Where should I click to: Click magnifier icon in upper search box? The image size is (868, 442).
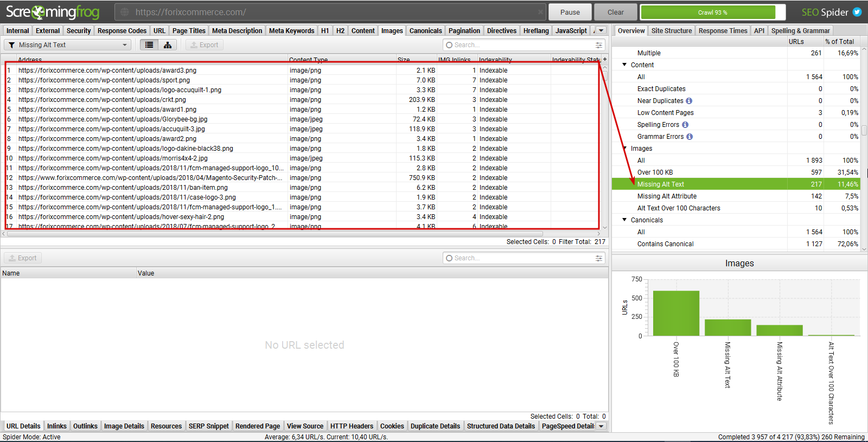pyautogui.click(x=449, y=45)
